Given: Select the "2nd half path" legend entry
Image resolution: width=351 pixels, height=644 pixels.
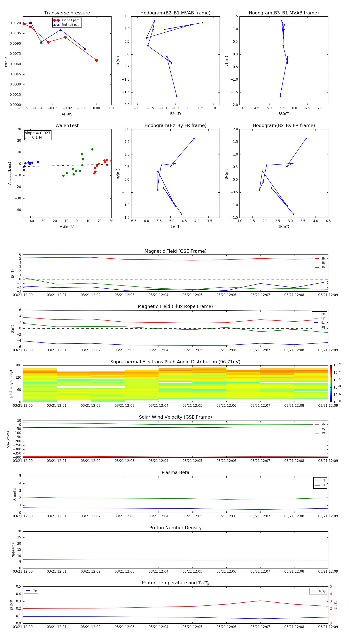Looking at the screenshot, I should coord(67,25).
